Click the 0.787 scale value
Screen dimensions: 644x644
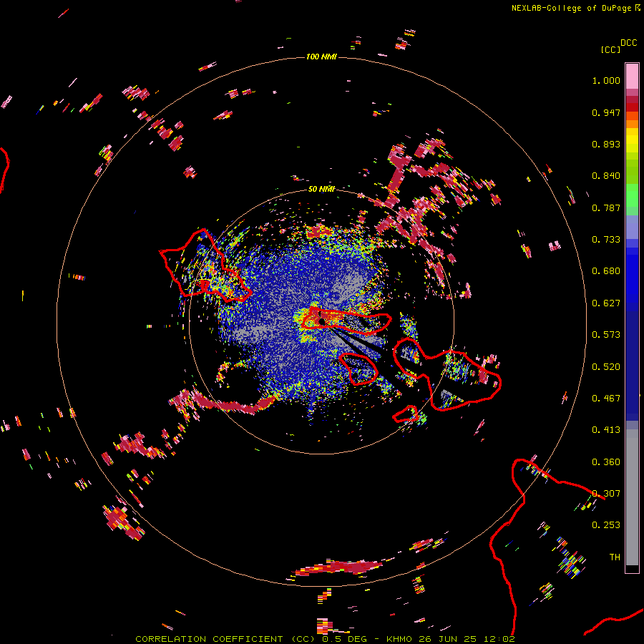coord(606,208)
